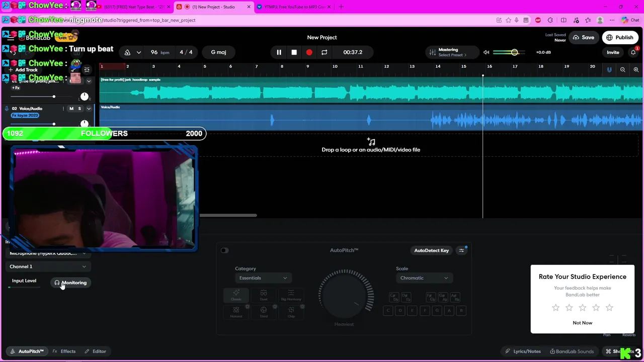Open the Fx layze 2023 effect preset tag
The image size is (644, 362).
[x=25, y=115]
